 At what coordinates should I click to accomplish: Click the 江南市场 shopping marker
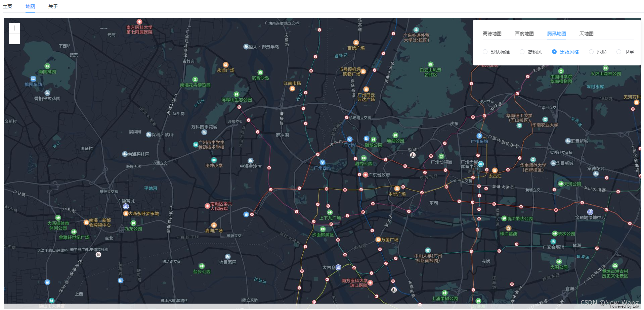(x=292, y=89)
